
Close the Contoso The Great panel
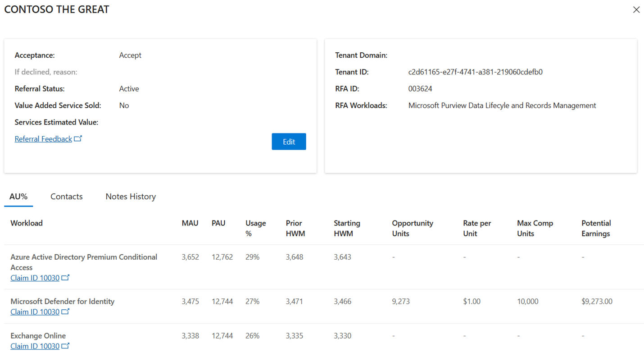coord(636,9)
